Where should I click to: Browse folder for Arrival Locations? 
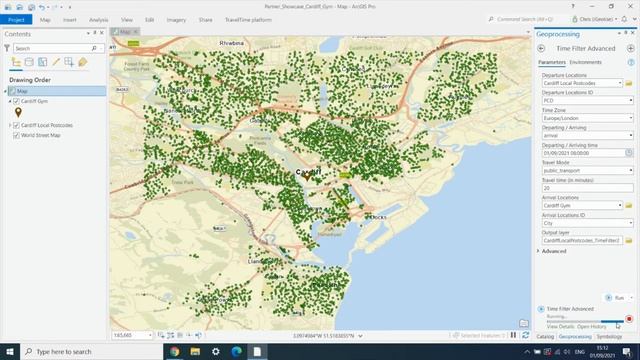click(x=629, y=205)
